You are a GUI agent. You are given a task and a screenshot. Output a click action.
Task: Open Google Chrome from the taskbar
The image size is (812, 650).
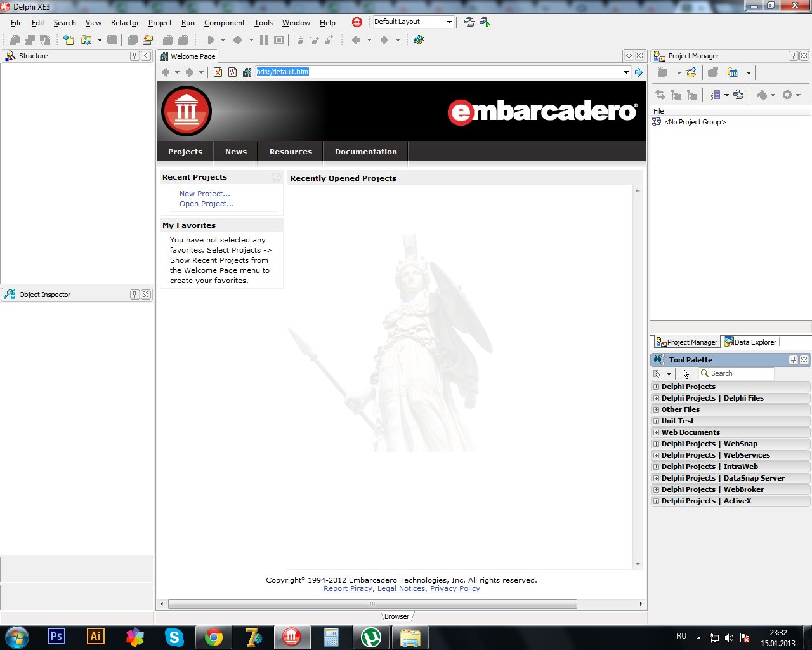[x=214, y=637]
